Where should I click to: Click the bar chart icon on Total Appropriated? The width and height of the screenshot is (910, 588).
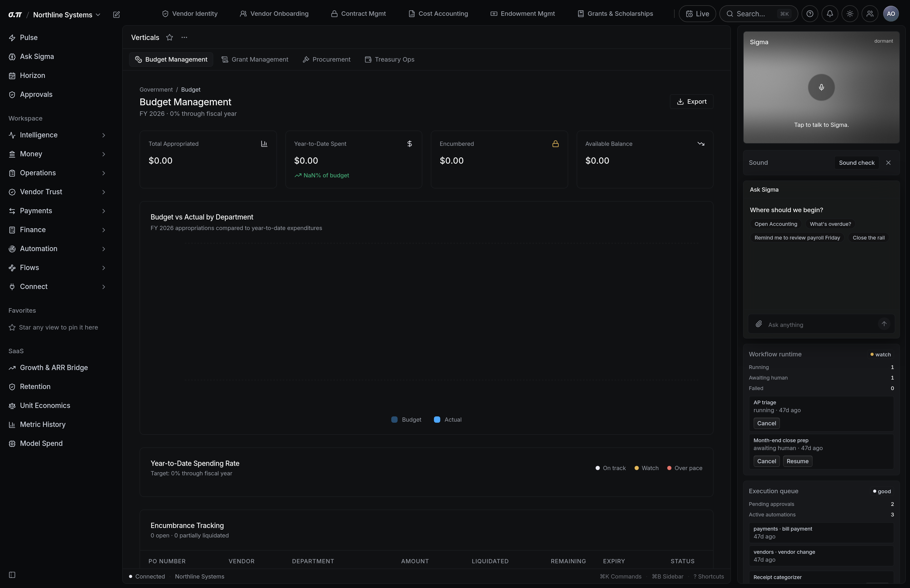click(x=264, y=143)
